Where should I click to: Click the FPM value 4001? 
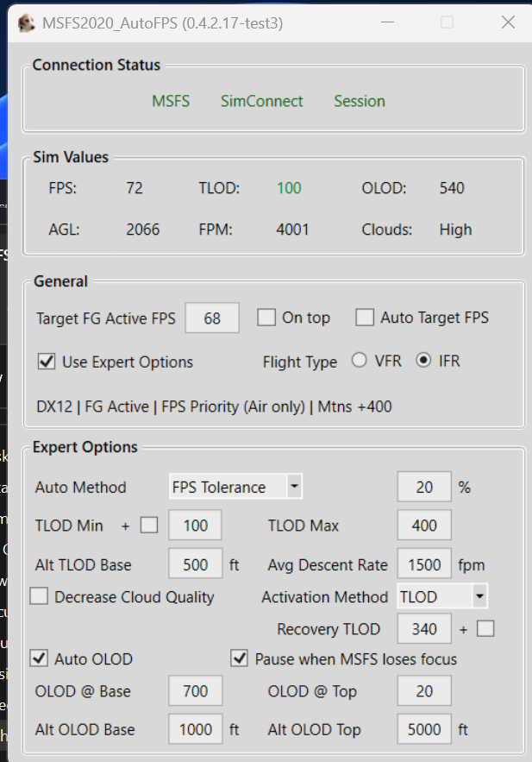click(x=292, y=230)
